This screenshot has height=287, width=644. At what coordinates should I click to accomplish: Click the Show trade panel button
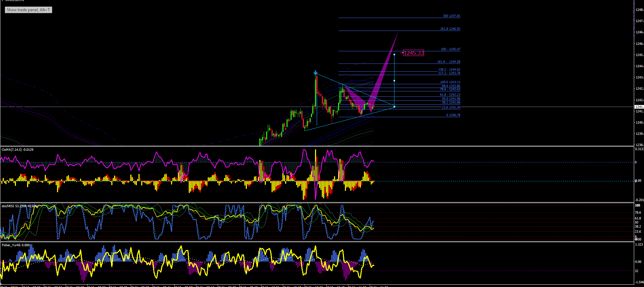(x=29, y=10)
